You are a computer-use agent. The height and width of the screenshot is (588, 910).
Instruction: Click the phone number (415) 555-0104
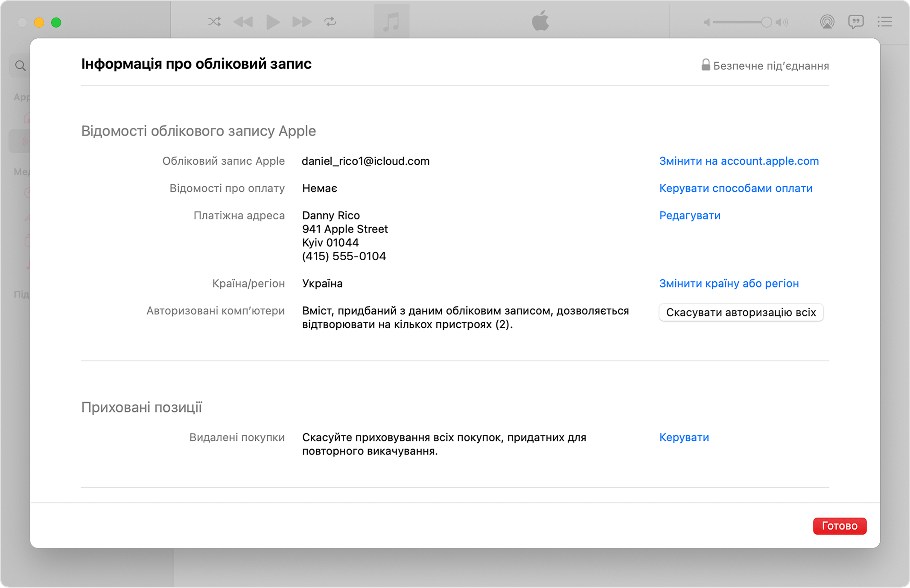coord(344,256)
